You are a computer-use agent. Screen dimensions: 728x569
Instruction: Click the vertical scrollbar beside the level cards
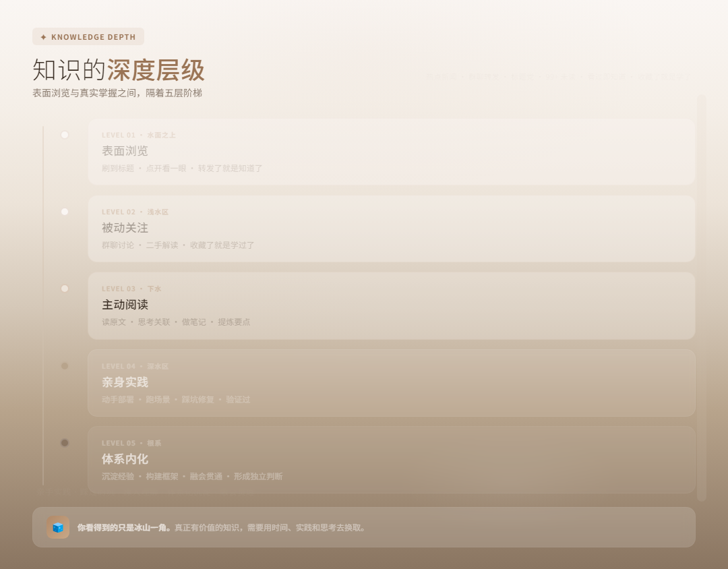(702, 298)
